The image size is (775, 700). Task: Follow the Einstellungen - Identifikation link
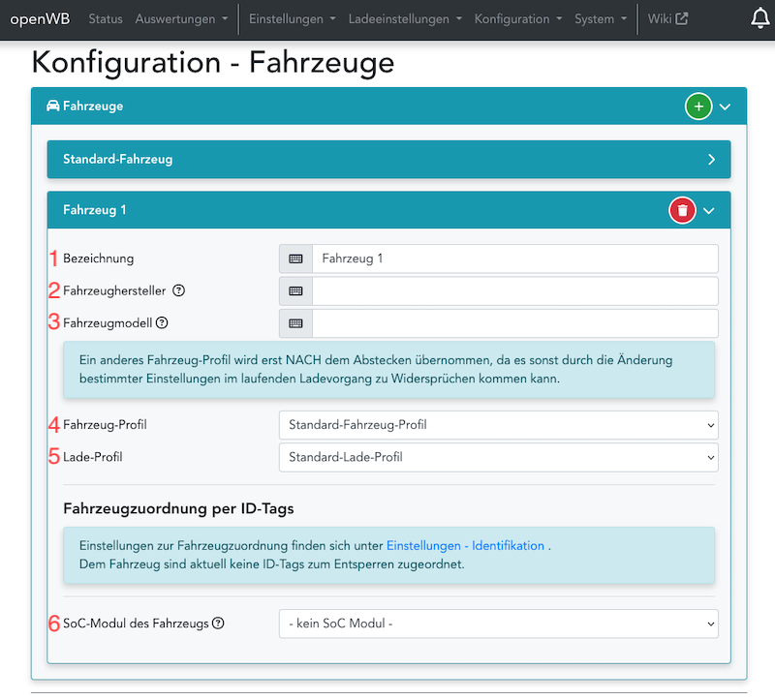click(463, 545)
